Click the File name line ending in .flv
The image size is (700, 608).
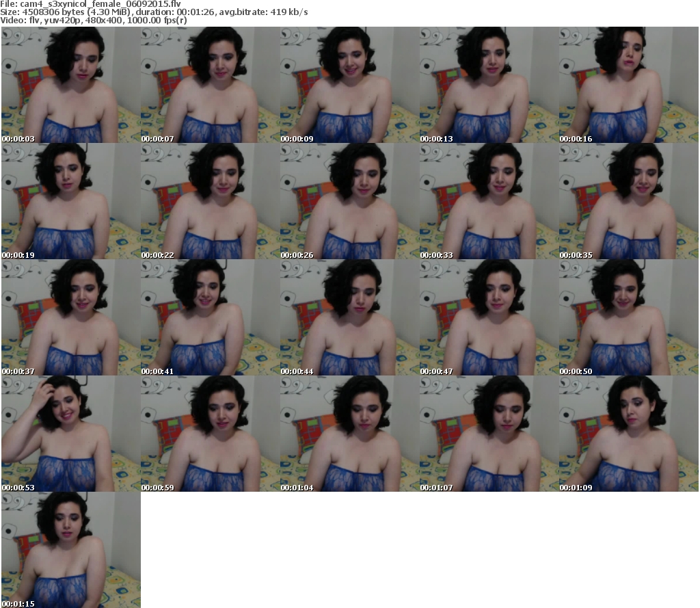[91, 4]
